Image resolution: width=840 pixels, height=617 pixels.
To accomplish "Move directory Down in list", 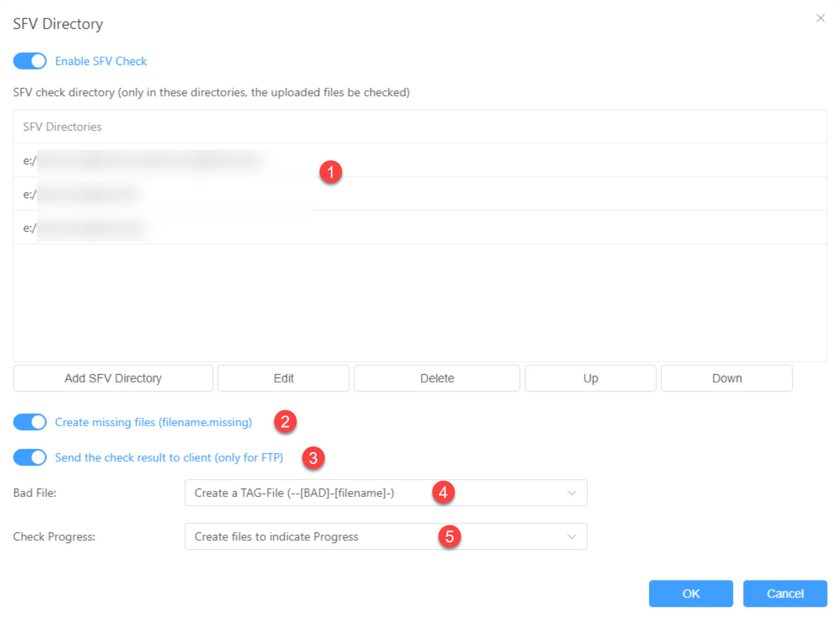I will (727, 378).
